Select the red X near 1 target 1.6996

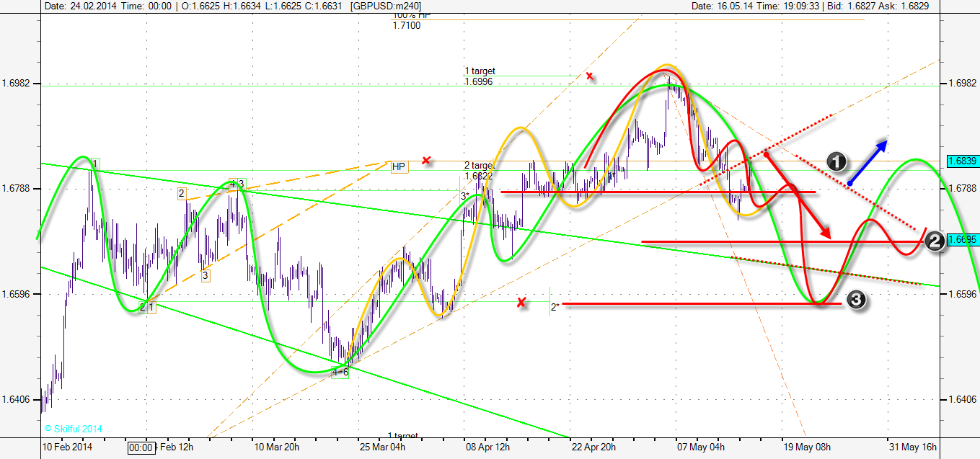tap(590, 76)
